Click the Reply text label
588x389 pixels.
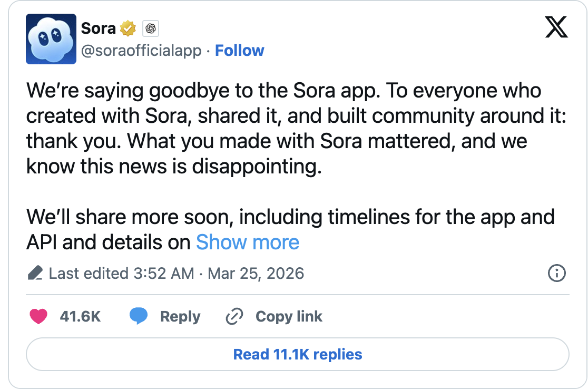coord(180,317)
